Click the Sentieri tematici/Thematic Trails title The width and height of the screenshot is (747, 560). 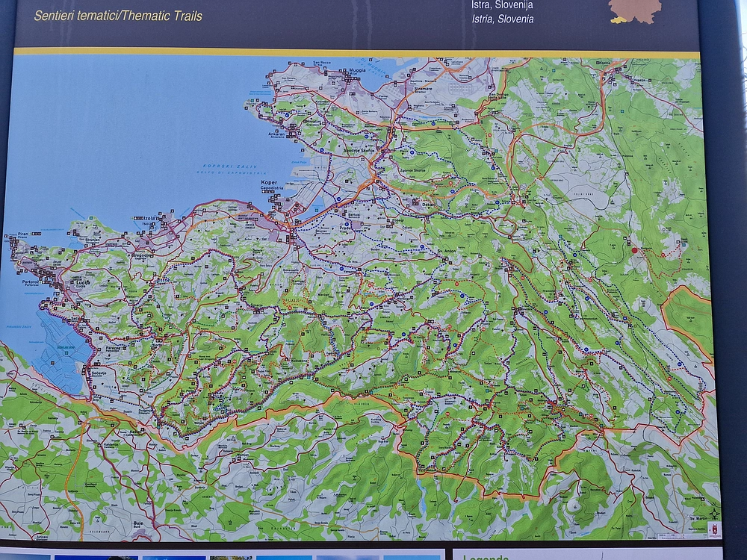(x=118, y=16)
